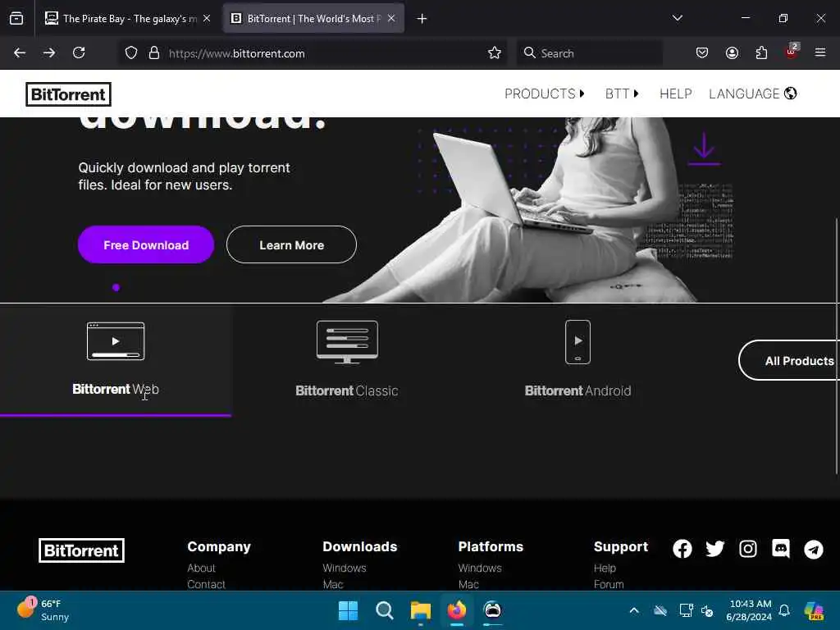840x630 pixels.
Task: Click the BitTorrent logo in site header
Action: [69, 94]
